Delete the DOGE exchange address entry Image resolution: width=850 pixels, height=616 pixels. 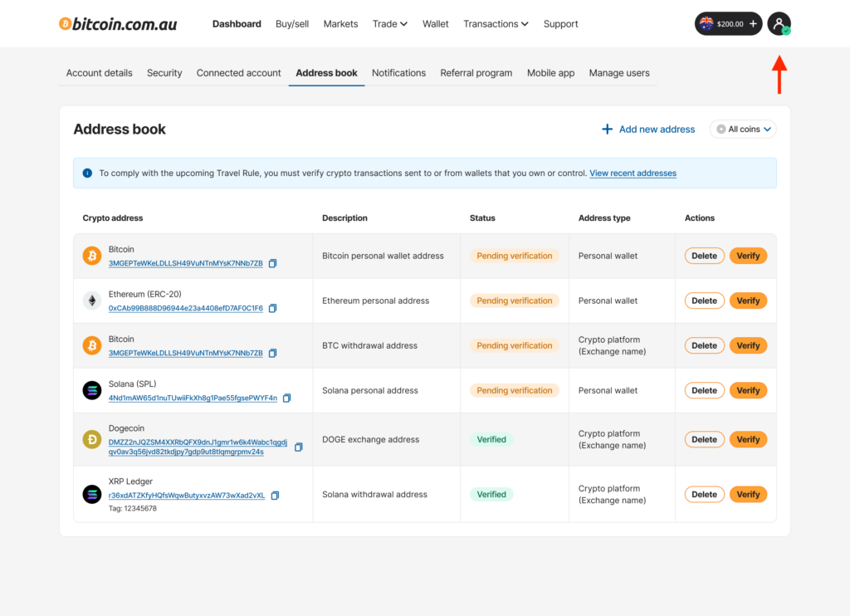[x=704, y=439]
